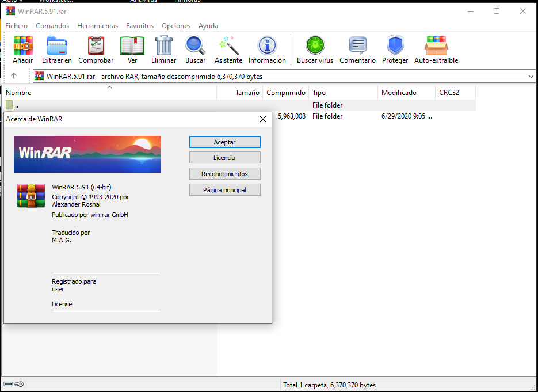Click the archive path address field
Viewport: 538px width, 392px height.
(x=284, y=76)
